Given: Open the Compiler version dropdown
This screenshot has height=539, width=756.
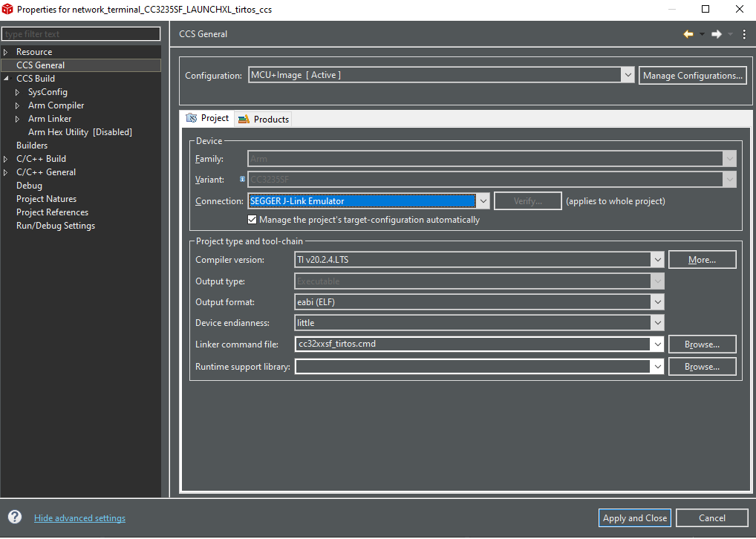Looking at the screenshot, I should click(657, 259).
